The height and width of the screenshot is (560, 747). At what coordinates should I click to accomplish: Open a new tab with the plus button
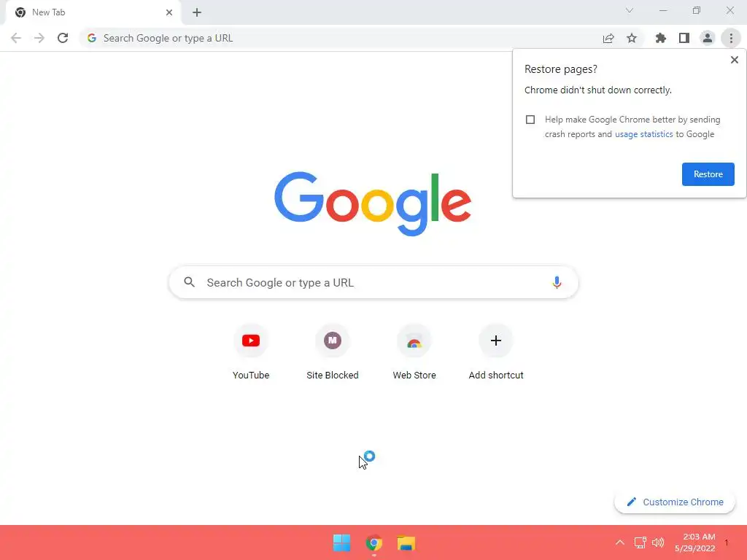[197, 12]
